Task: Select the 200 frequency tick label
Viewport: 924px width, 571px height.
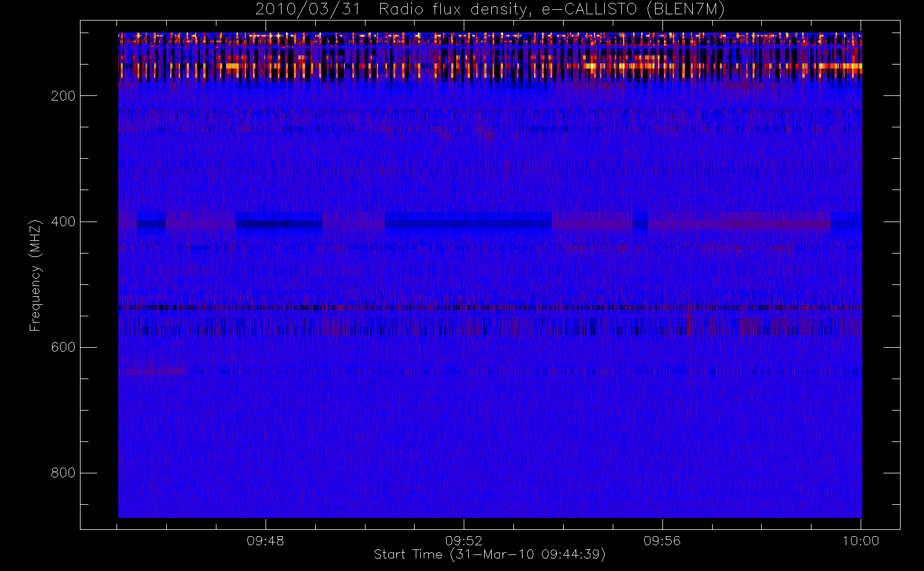Action: point(63,96)
